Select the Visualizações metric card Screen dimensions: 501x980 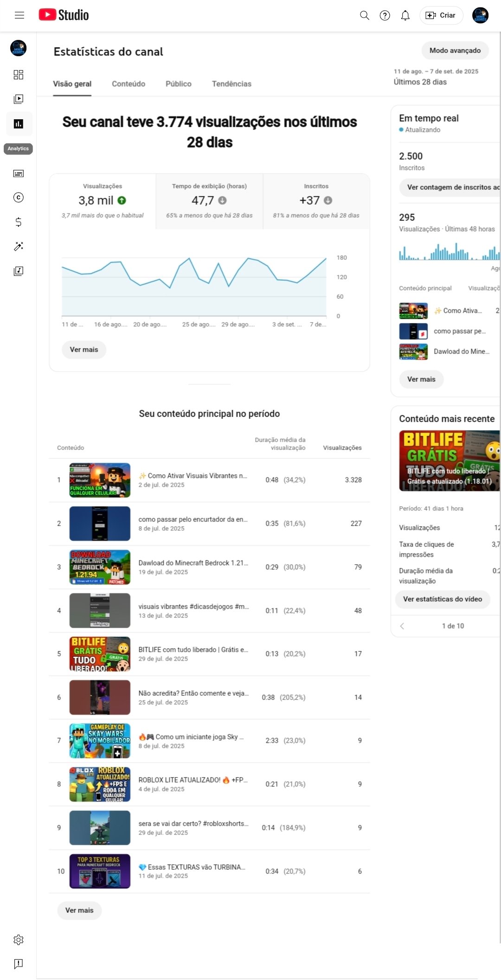point(103,201)
